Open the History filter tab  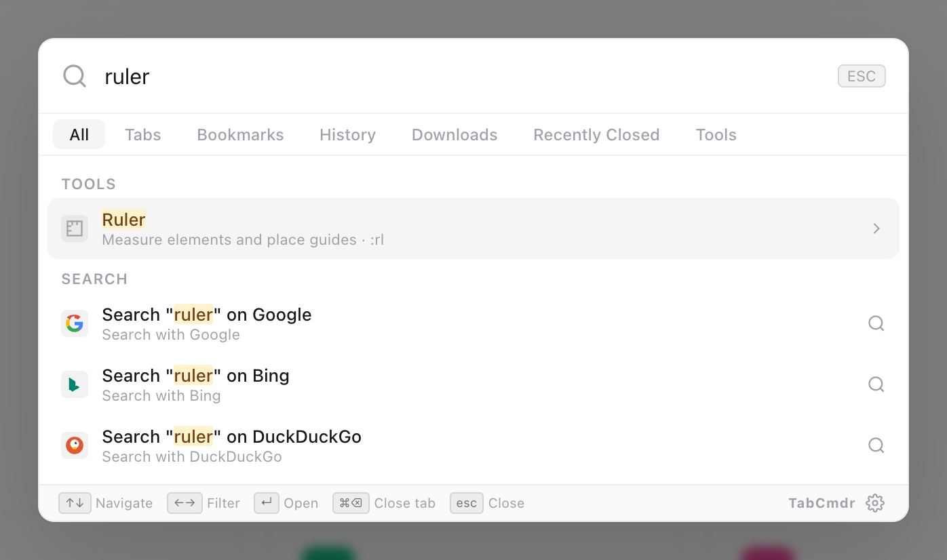pos(347,134)
